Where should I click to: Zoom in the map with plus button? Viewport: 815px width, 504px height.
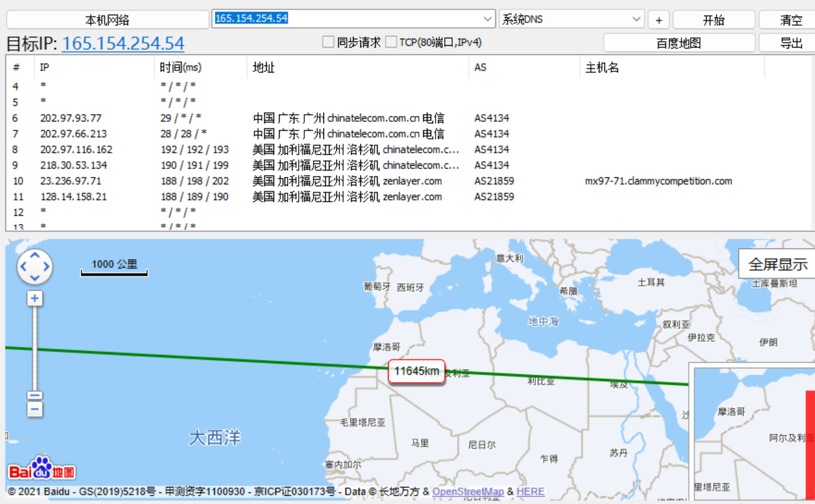coord(35,299)
